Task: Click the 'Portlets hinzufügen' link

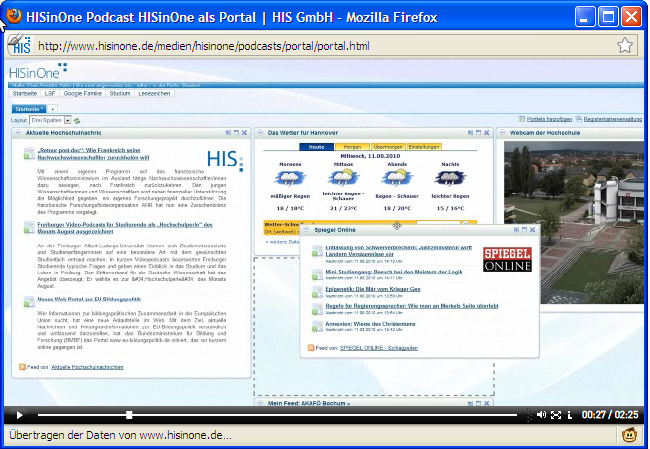Action: coord(549,119)
